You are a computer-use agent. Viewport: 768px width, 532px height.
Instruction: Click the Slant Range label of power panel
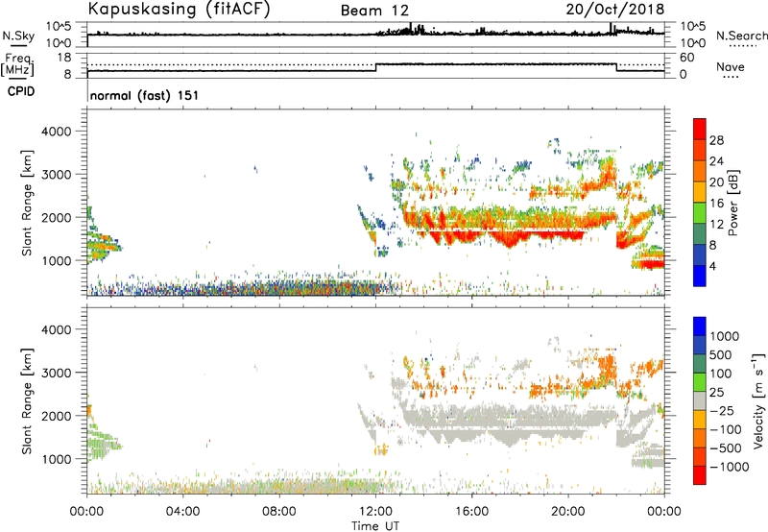point(27,203)
